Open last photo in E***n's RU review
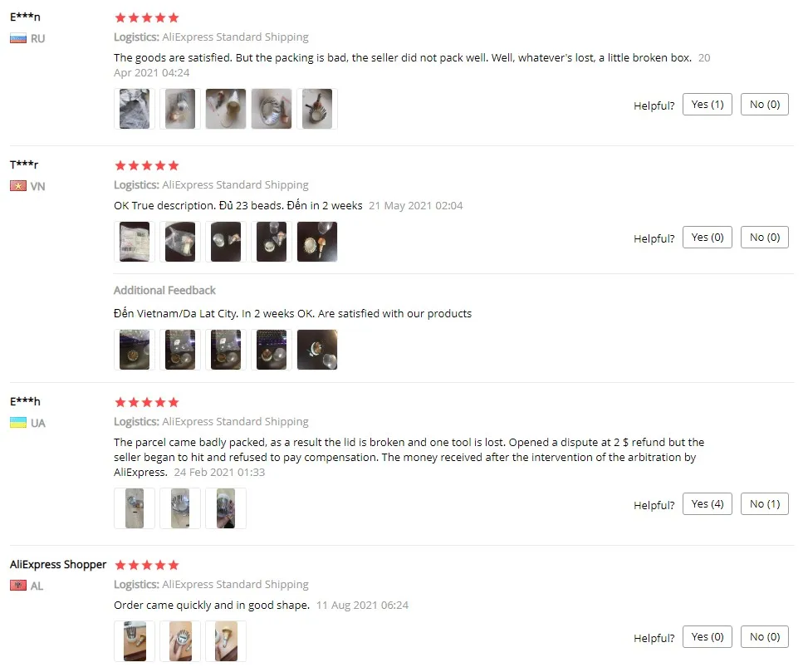Screen dimensions: 803x672 click(x=317, y=109)
